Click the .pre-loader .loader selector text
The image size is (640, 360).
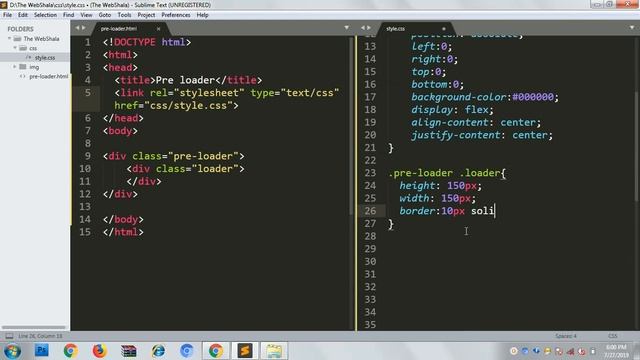(x=444, y=173)
